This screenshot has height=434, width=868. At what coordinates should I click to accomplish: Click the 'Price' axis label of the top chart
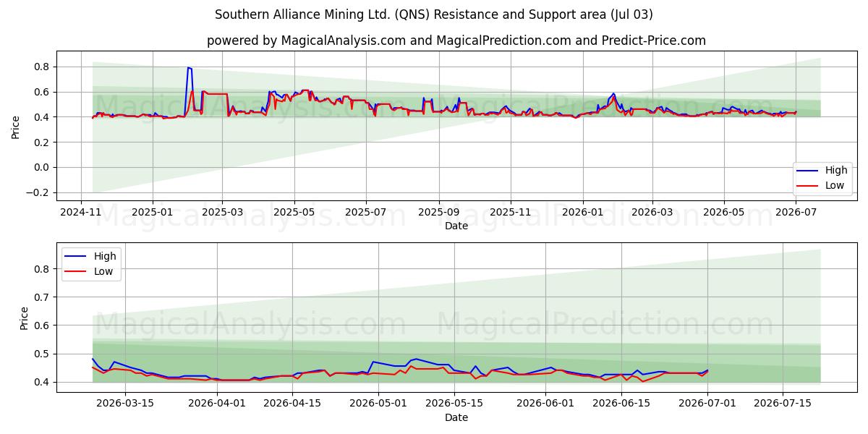(x=16, y=127)
